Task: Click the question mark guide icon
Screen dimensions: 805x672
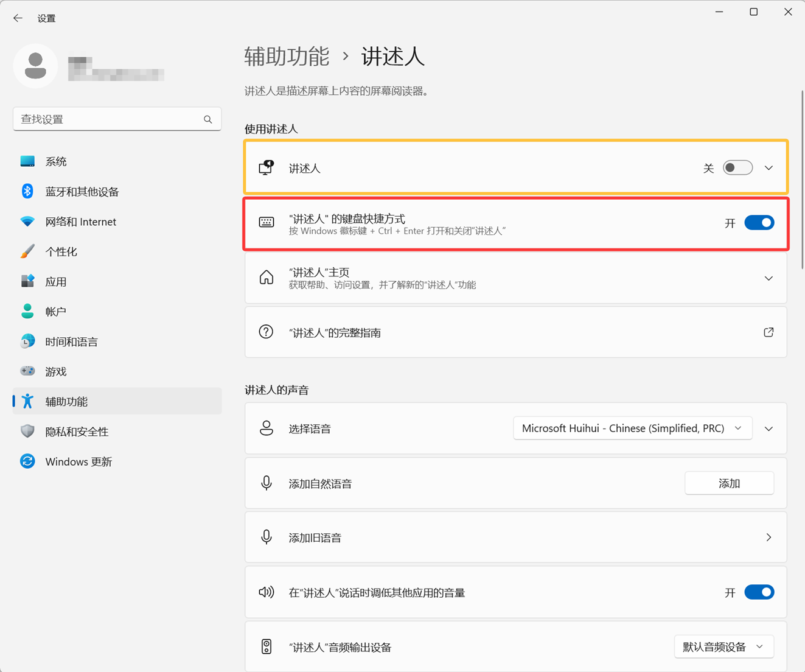Action: tap(267, 332)
